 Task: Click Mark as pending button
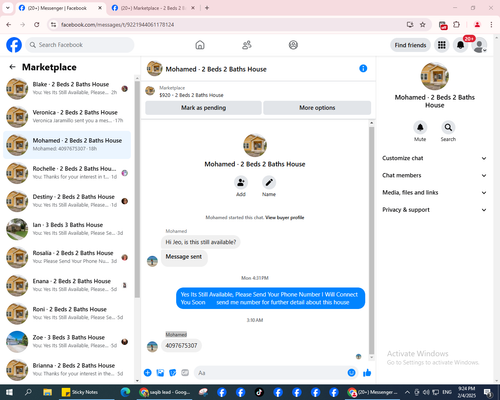(x=203, y=108)
